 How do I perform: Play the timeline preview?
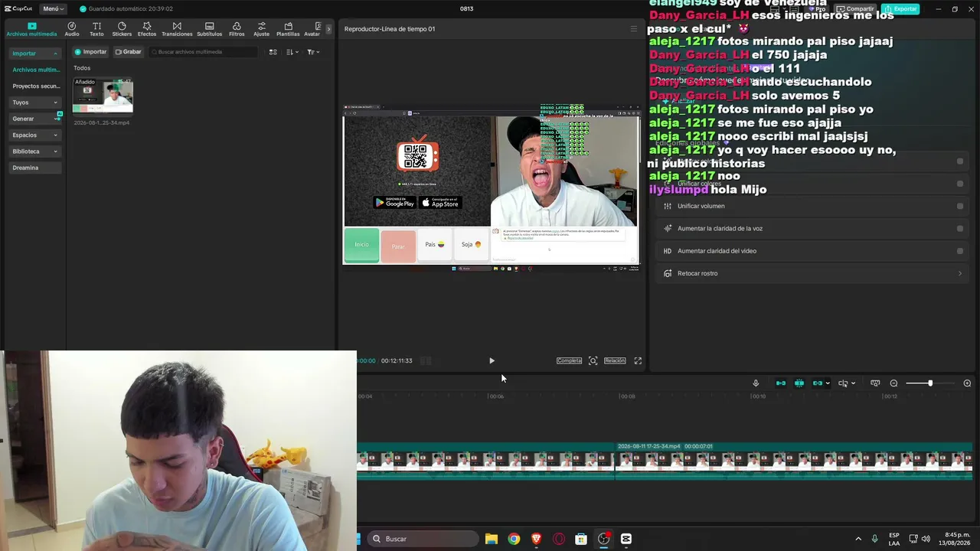tap(492, 360)
